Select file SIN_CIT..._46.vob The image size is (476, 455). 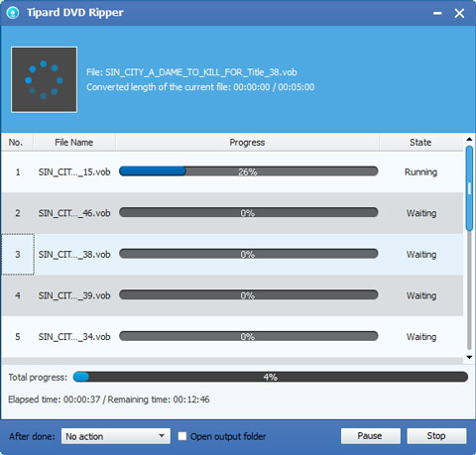tap(74, 213)
